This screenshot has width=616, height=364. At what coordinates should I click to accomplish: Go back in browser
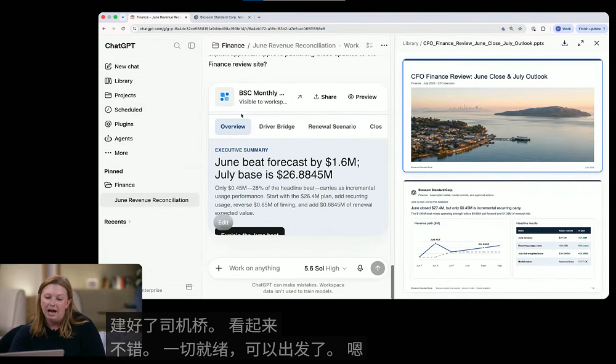(104, 29)
